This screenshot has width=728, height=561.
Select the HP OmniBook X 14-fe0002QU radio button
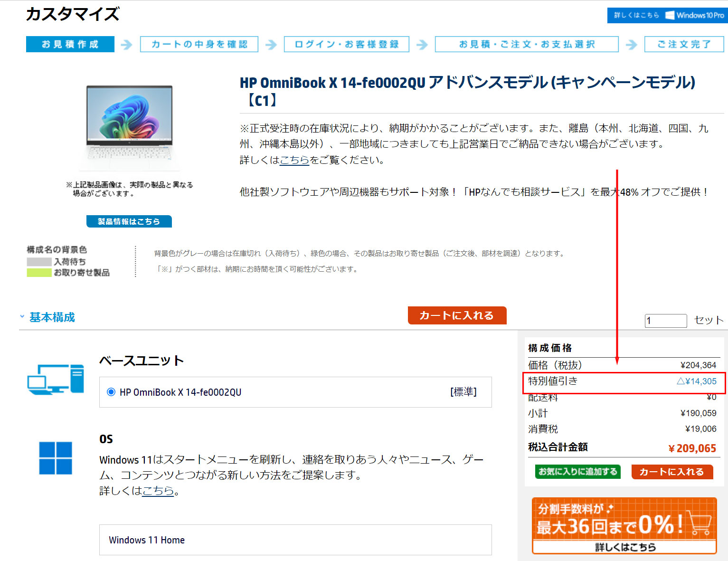point(111,392)
